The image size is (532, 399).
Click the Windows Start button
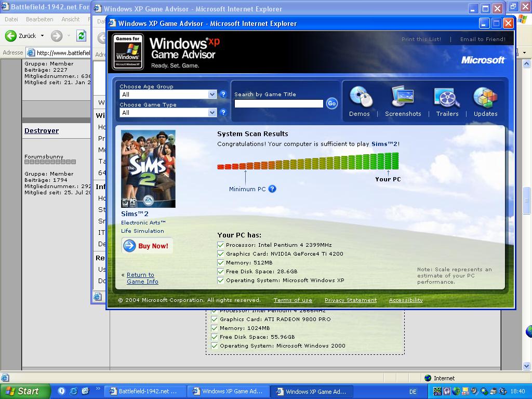point(25,391)
